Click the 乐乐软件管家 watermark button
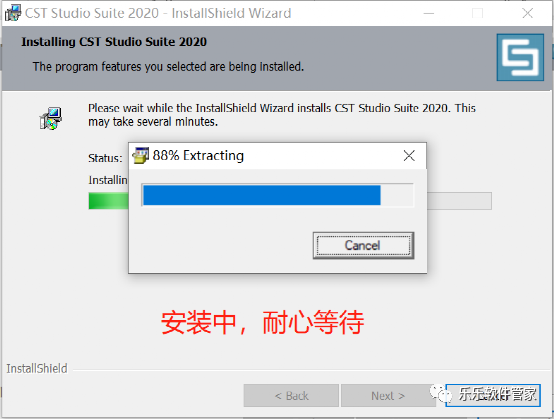Image resolution: width=554 pixels, height=419 pixels. coord(493,395)
